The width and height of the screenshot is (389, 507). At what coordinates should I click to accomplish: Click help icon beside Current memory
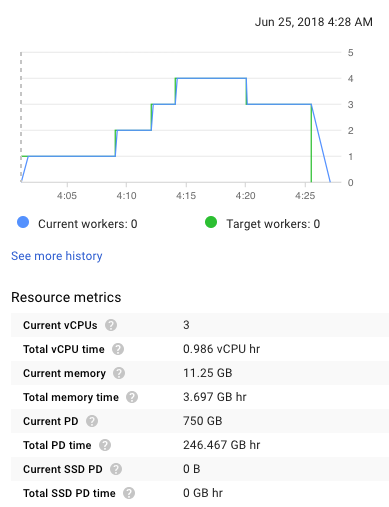click(119, 373)
